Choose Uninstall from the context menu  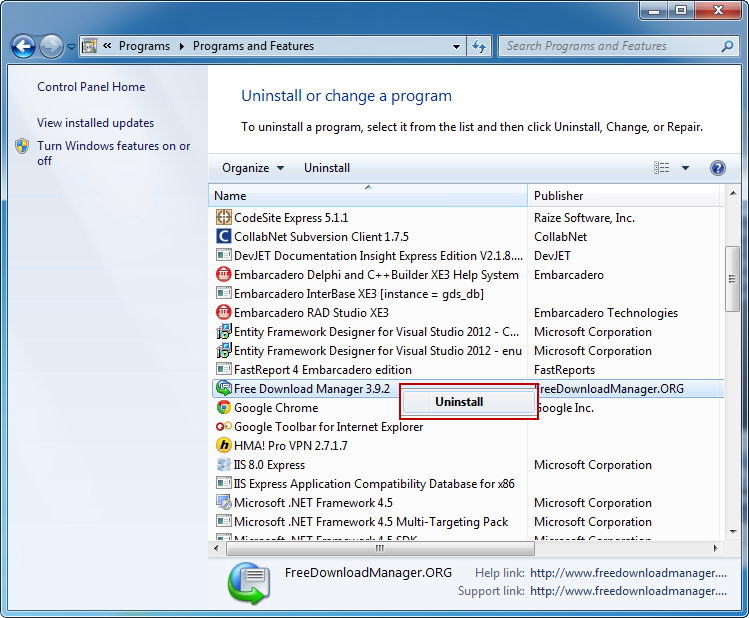pos(469,402)
